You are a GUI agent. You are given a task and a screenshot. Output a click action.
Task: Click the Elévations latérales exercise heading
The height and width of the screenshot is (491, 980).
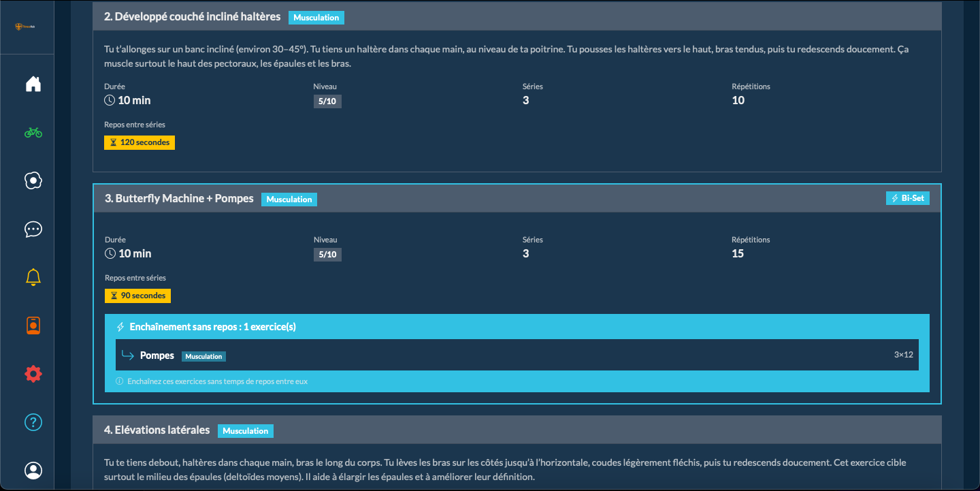point(157,430)
